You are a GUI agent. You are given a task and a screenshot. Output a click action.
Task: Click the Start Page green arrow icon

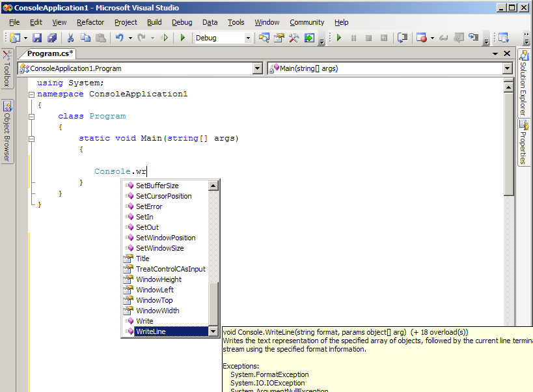309,38
